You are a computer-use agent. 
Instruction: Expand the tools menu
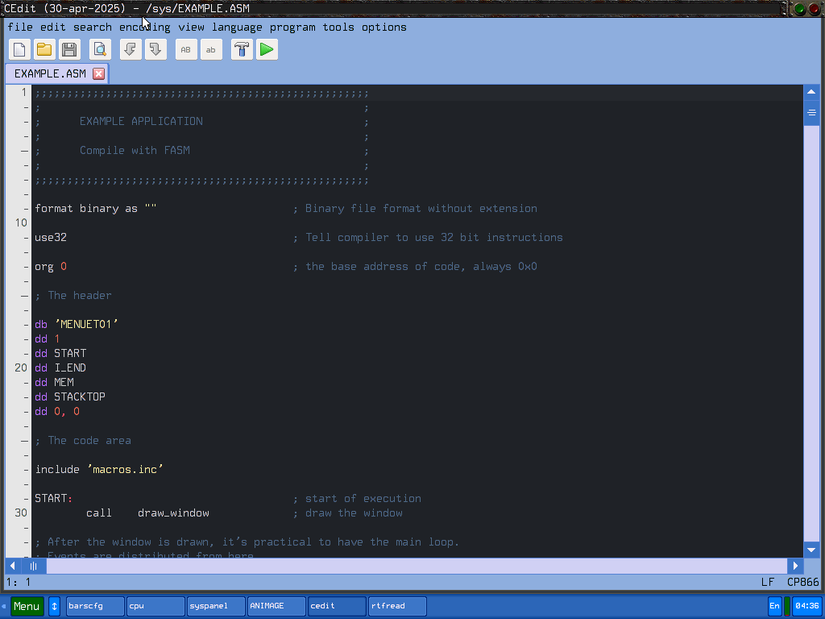[338, 27]
